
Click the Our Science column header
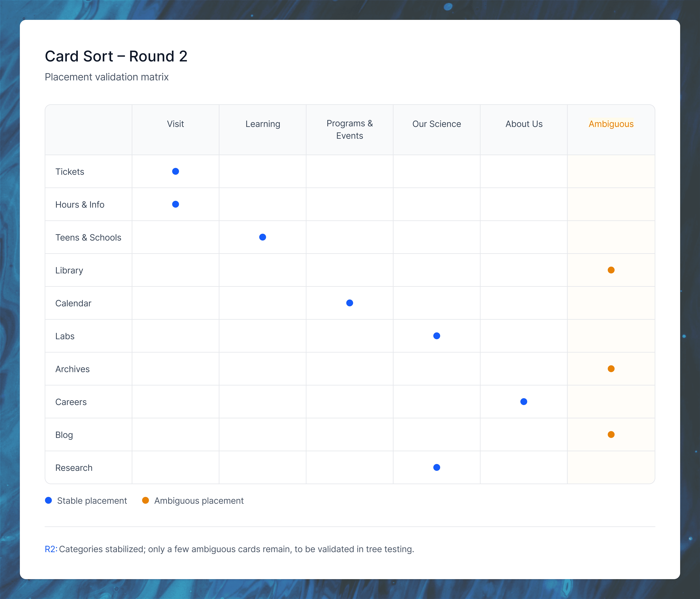pos(436,124)
